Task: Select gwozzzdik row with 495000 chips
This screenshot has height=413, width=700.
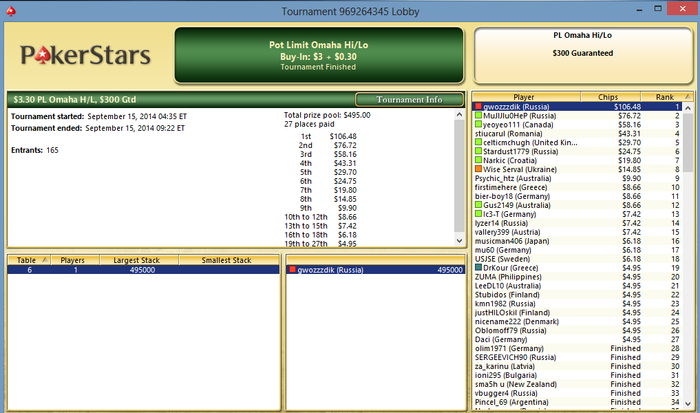Action: 375,270
